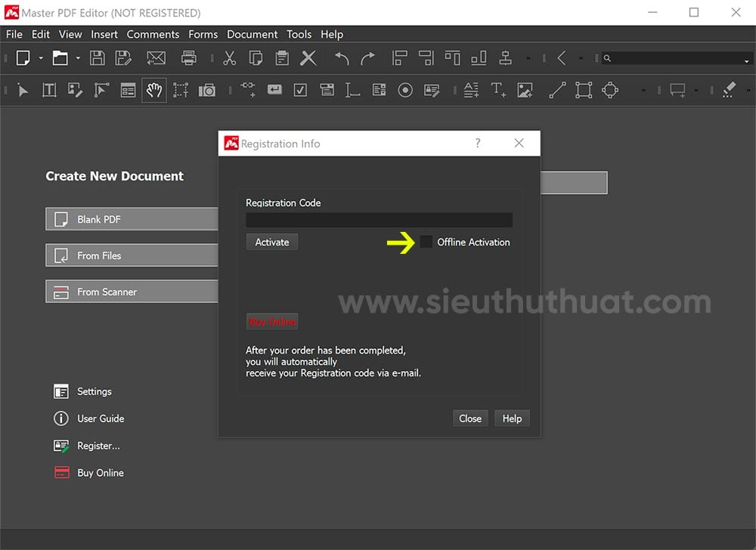Click the Delete X icon in toolbar
The image size is (756, 550).
click(x=308, y=58)
